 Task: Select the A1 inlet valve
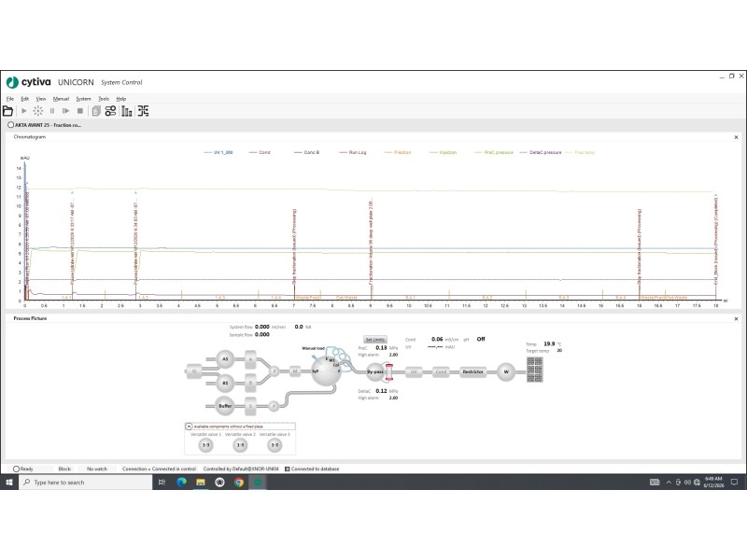(225, 359)
